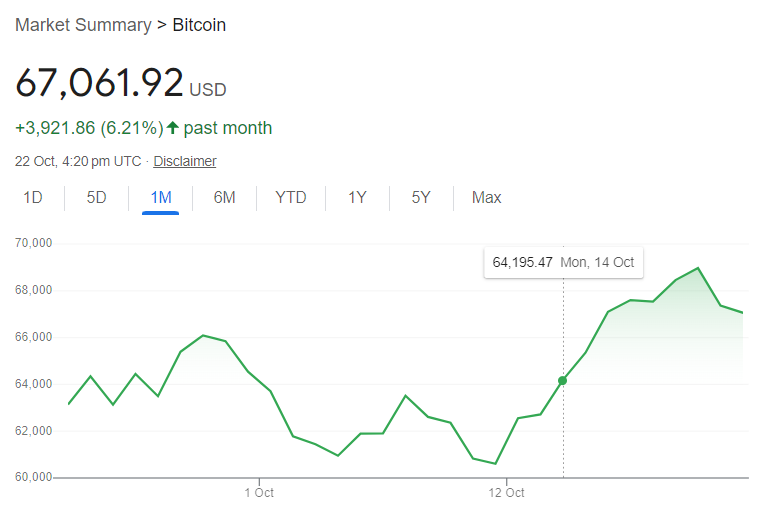Open the 5Y chart view

(421, 197)
